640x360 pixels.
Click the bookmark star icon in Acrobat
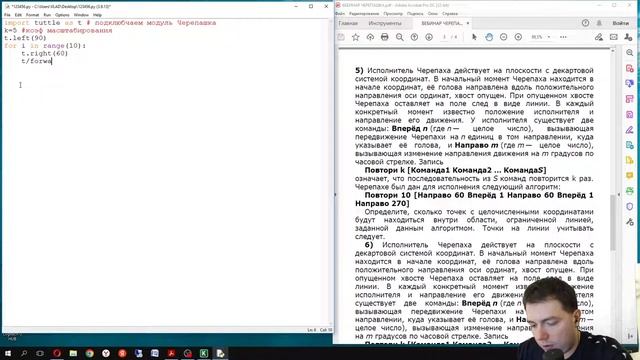coord(356,37)
